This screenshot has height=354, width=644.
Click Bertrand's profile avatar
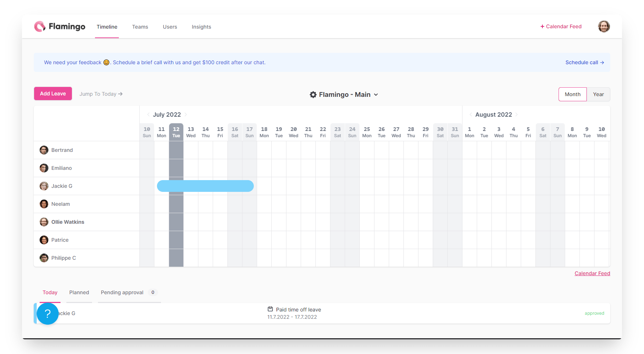pyautogui.click(x=44, y=150)
